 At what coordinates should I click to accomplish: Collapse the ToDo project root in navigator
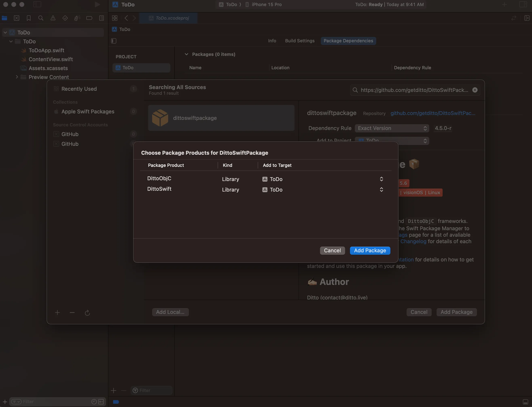(x=5, y=32)
